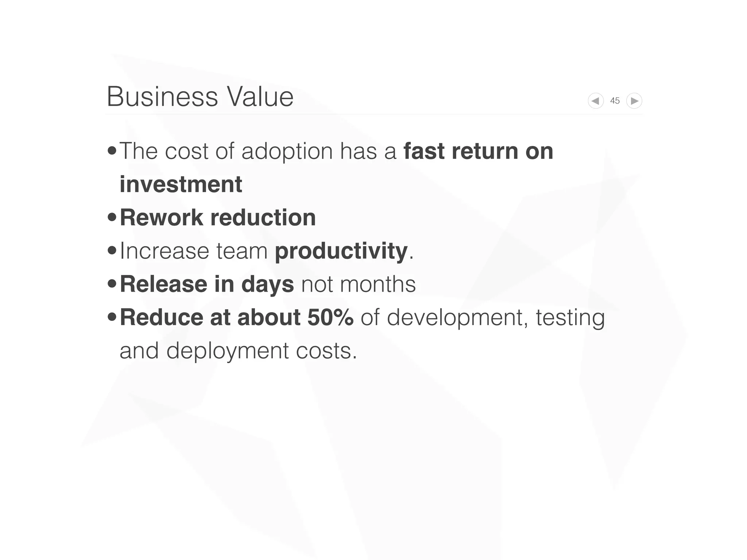
Task: Click the bullet dot before The cost
Action: pos(112,151)
